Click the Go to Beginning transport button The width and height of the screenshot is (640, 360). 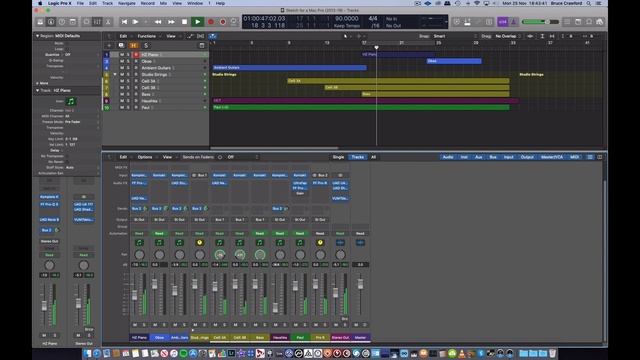pos(124,22)
